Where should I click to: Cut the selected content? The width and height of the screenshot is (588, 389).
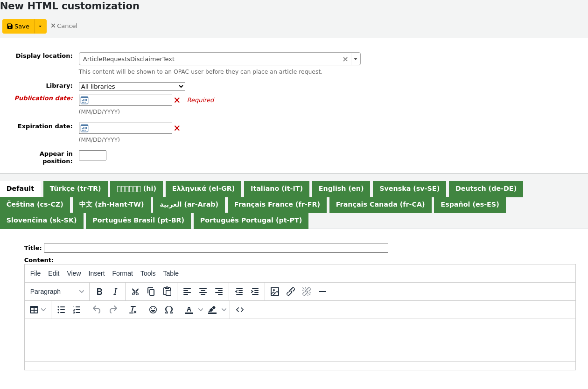pyautogui.click(x=135, y=291)
